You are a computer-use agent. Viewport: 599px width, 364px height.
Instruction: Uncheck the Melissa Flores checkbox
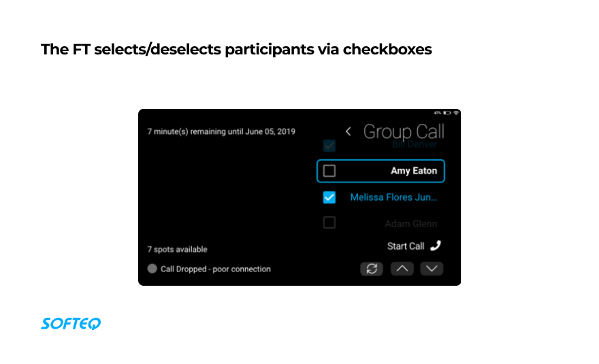point(329,197)
